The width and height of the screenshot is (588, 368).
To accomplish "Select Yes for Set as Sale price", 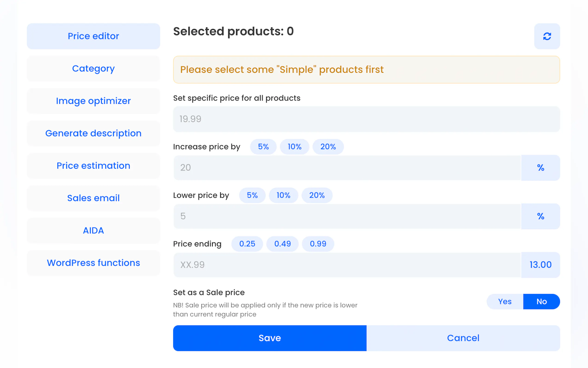I will coord(505,301).
